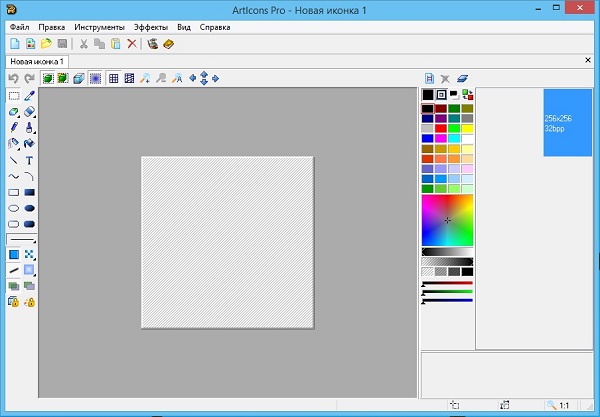
Task: Switch to the Новая иконка 1 tab
Action: tap(36, 61)
